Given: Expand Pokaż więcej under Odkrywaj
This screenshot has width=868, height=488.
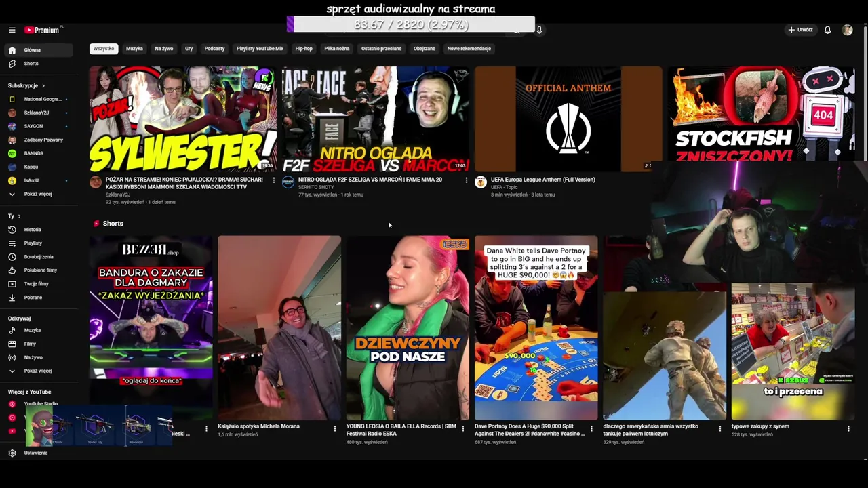Looking at the screenshot, I should pyautogui.click(x=39, y=371).
